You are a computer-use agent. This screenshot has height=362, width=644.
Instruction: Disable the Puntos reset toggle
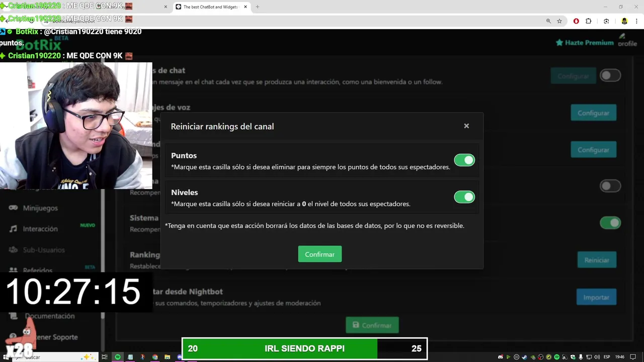point(464,160)
